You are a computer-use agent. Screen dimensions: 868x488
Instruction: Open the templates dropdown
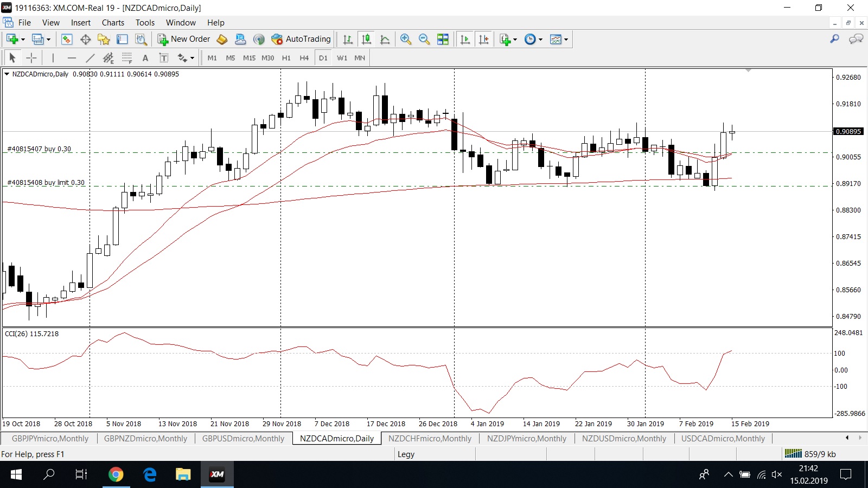click(x=559, y=39)
